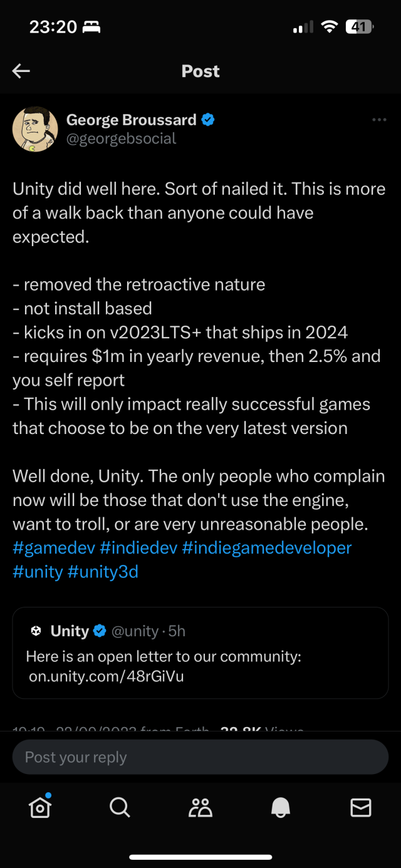The width and height of the screenshot is (401, 868).
Task: Open the #unity hashtag
Action: point(38,572)
